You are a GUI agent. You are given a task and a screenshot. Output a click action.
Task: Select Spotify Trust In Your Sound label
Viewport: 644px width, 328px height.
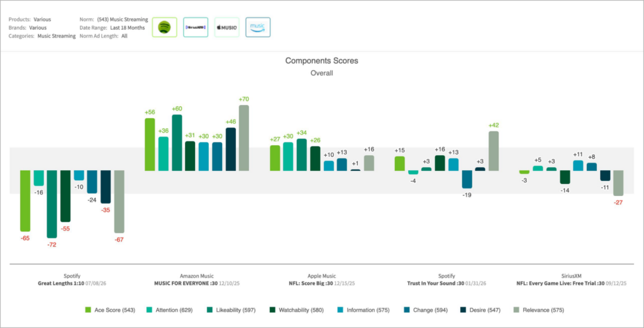tap(446, 280)
